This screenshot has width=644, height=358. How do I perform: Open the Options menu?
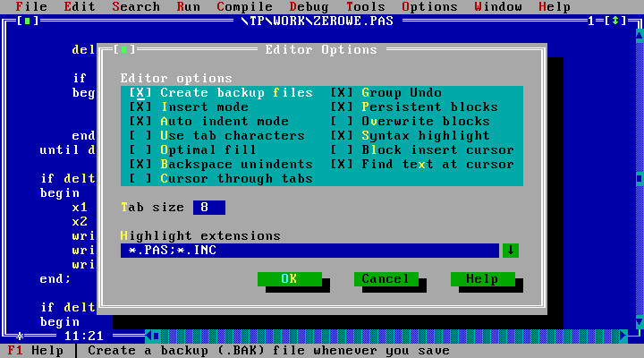pos(429,6)
